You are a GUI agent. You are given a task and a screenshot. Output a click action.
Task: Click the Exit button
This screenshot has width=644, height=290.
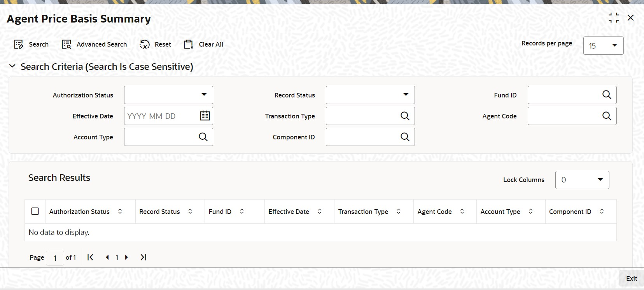(x=632, y=278)
